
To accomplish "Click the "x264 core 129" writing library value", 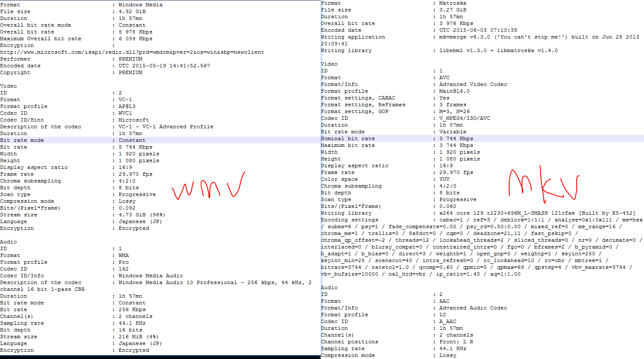I will pos(537,213).
